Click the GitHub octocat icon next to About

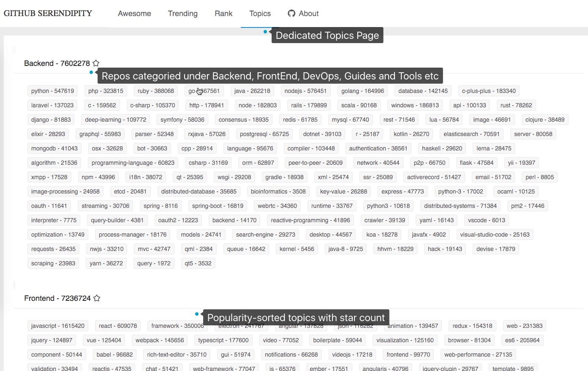[291, 13]
